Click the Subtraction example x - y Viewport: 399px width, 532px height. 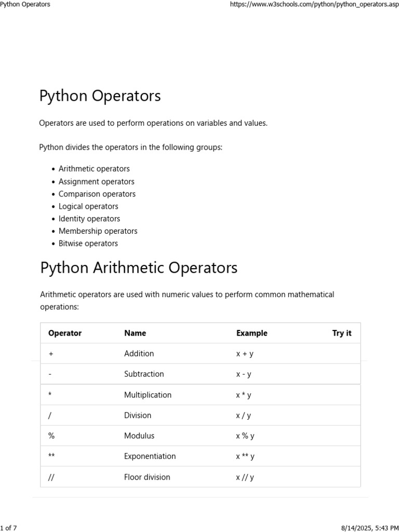244,374
